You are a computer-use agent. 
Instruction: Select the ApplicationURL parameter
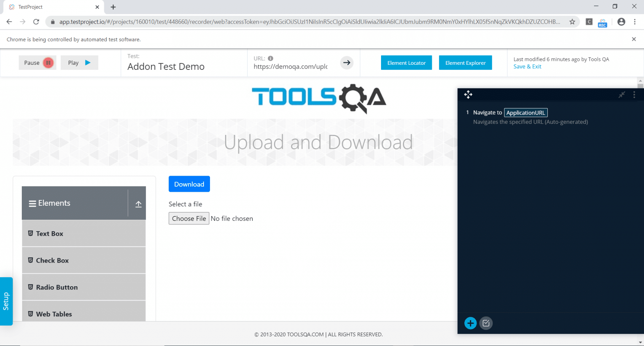[526, 113]
